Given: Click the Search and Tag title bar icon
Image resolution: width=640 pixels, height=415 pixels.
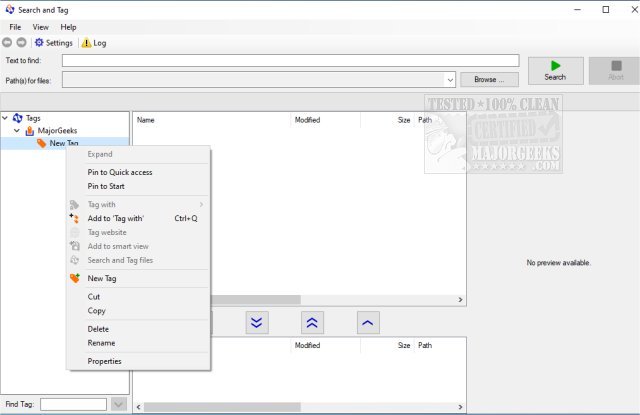Looking at the screenshot, I should coord(10,9).
